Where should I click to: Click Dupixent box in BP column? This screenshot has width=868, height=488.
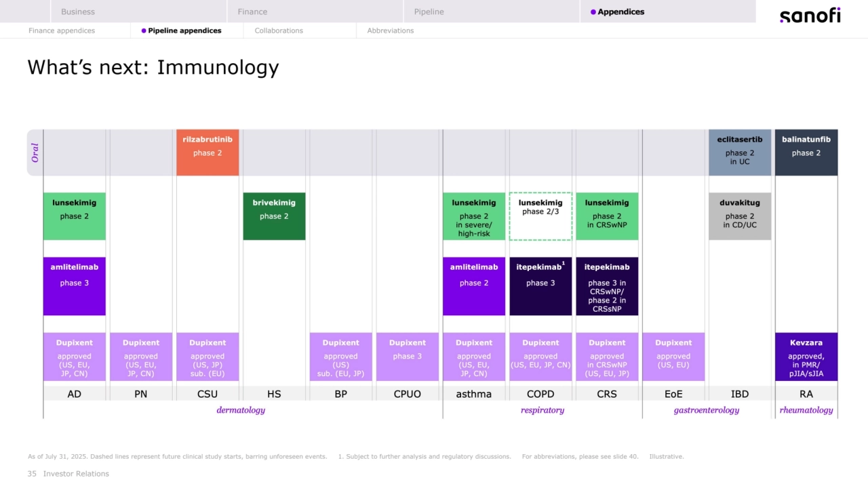(340, 357)
